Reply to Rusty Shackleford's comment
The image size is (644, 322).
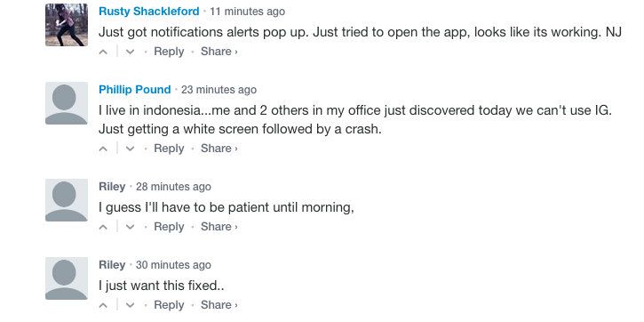pyautogui.click(x=169, y=52)
